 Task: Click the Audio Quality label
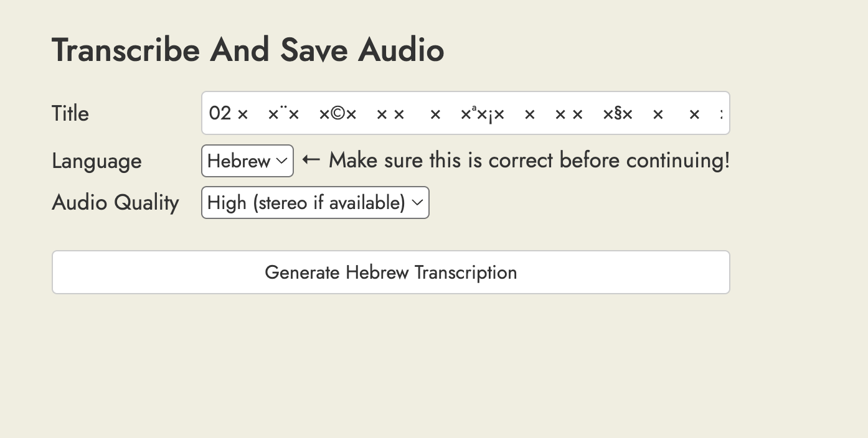tap(115, 203)
